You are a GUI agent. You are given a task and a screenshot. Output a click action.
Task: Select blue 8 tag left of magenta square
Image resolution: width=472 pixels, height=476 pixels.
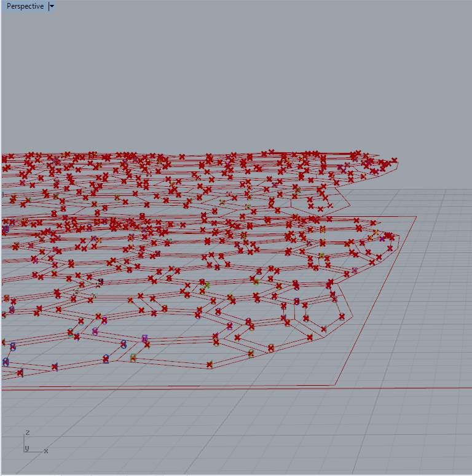124,344
